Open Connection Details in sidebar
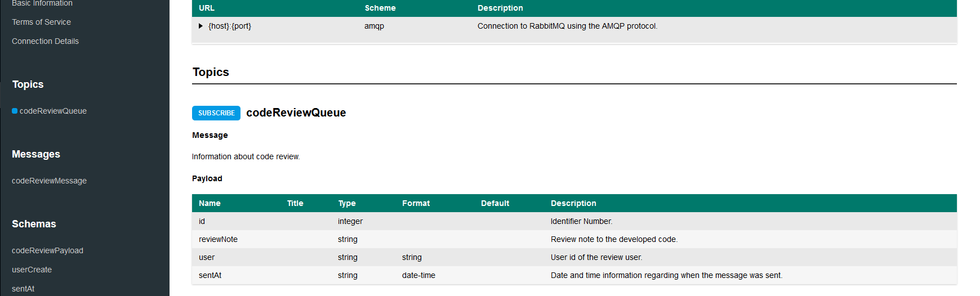Image resolution: width=980 pixels, height=296 pixels. pos(45,41)
